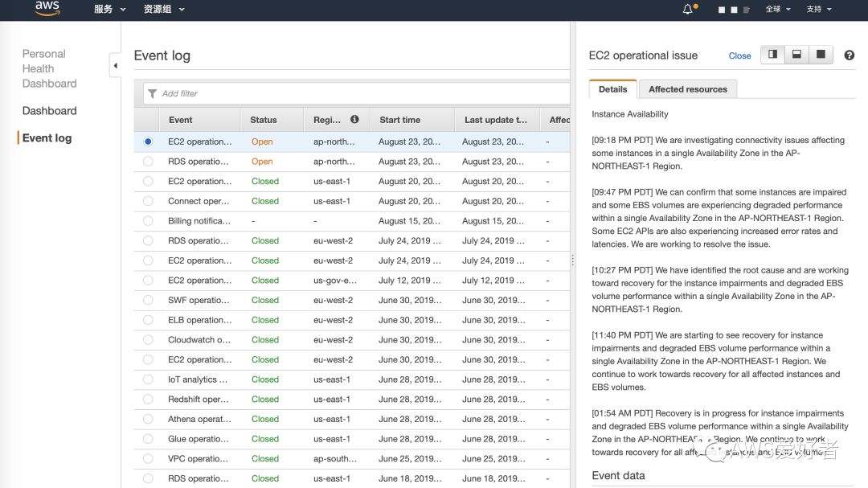The width and height of the screenshot is (868, 488).
Task: Open the 全球 region dropdown
Action: (x=778, y=9)
